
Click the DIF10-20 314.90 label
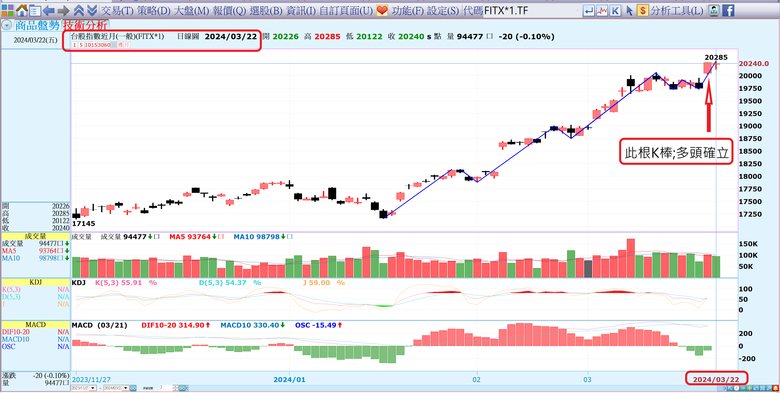173,325
